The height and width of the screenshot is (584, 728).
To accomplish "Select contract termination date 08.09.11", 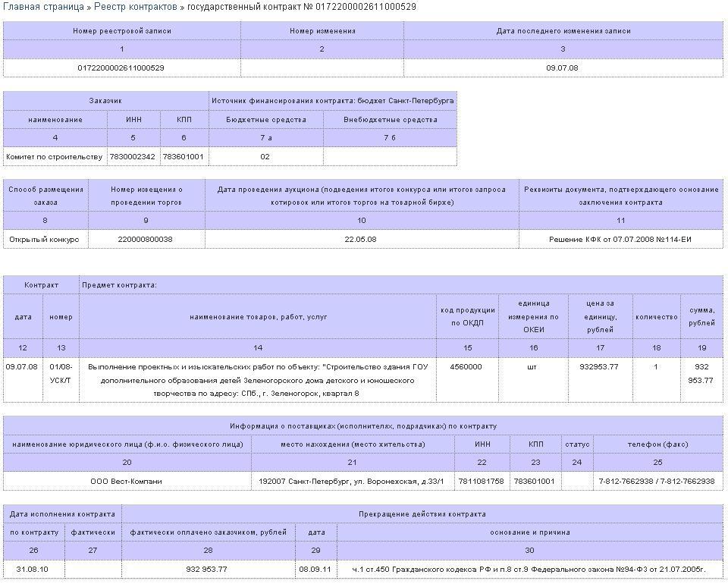I will pos(315,569).
